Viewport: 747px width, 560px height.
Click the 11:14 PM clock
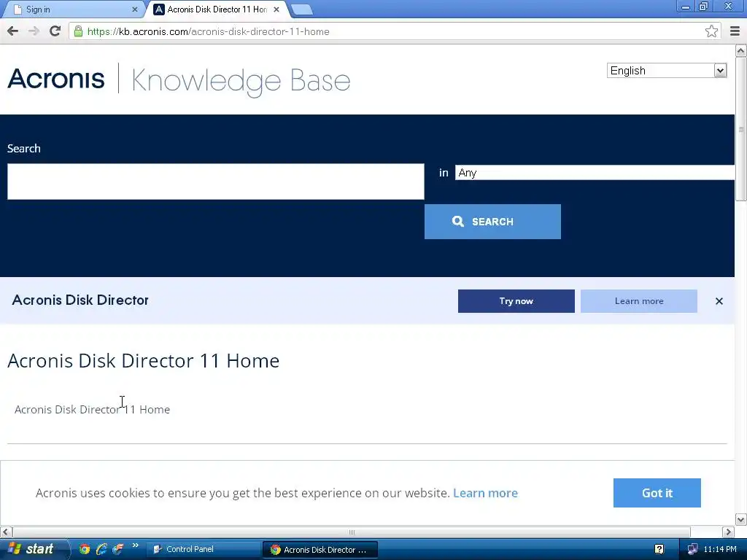point(720,549)
